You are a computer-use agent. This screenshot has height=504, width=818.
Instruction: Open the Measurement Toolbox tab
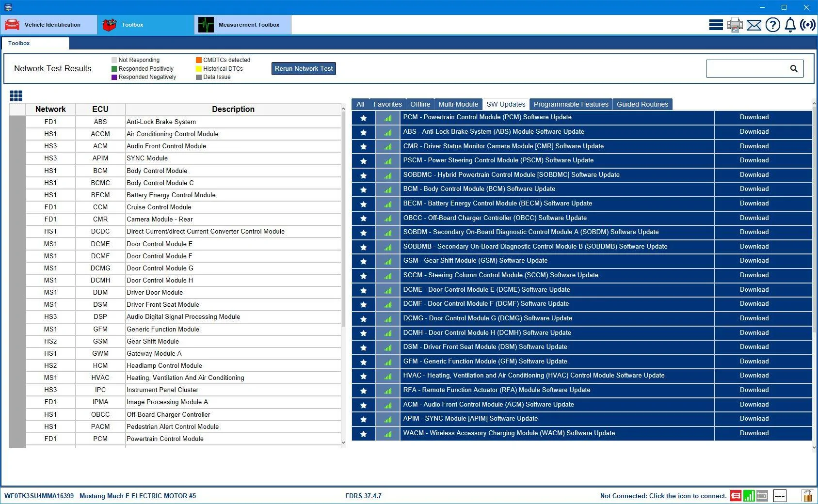click(x=243, y=25)
